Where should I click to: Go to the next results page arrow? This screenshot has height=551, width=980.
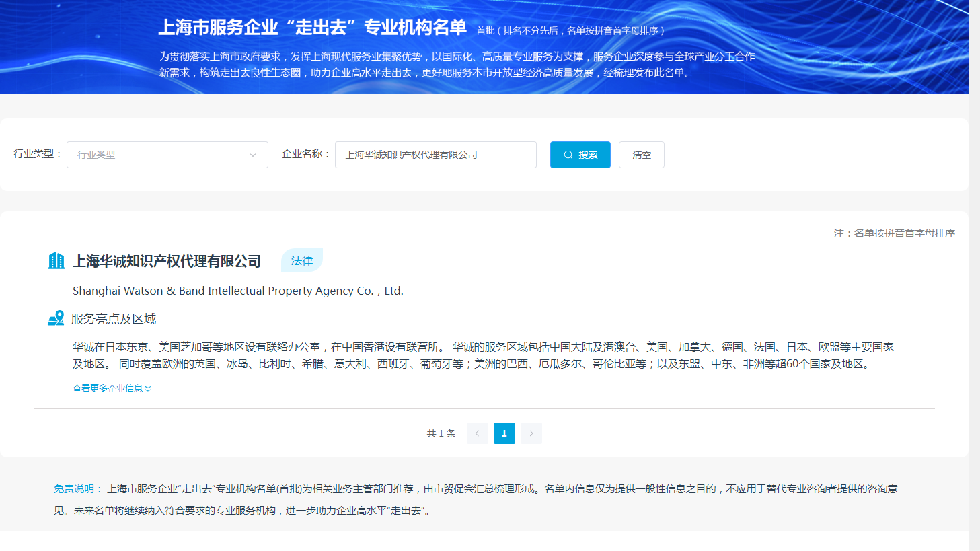[531, 433]
